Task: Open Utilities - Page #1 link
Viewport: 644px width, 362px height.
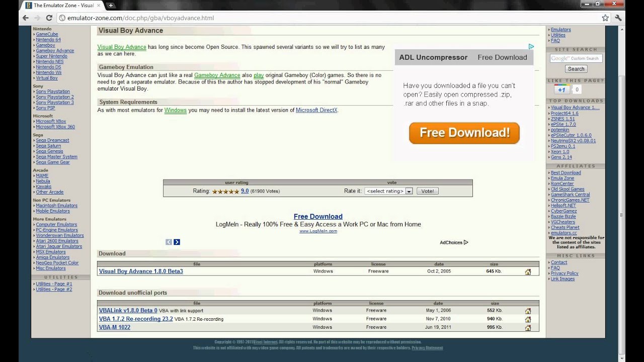Action: 54,284
